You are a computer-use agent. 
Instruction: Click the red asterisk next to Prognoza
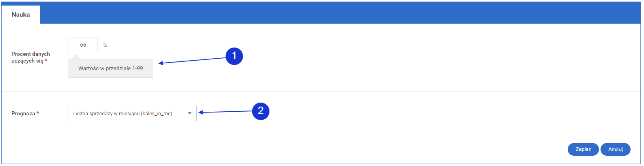[38, 113]
